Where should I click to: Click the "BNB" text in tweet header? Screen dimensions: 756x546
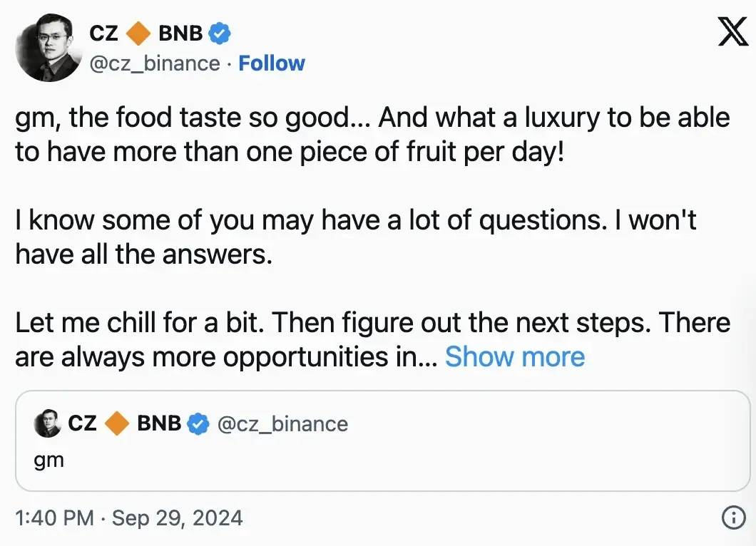tap(180, 33)
